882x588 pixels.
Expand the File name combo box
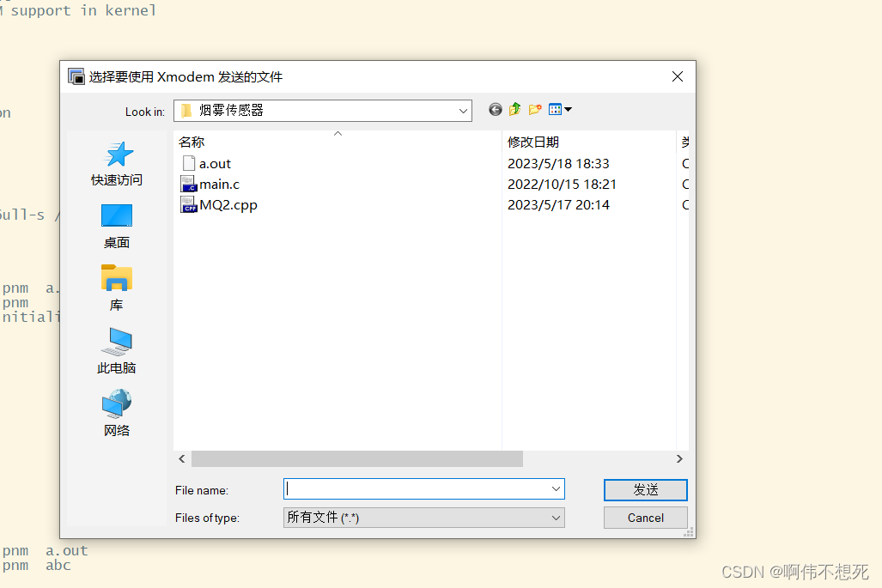click(x=555, y=489)
